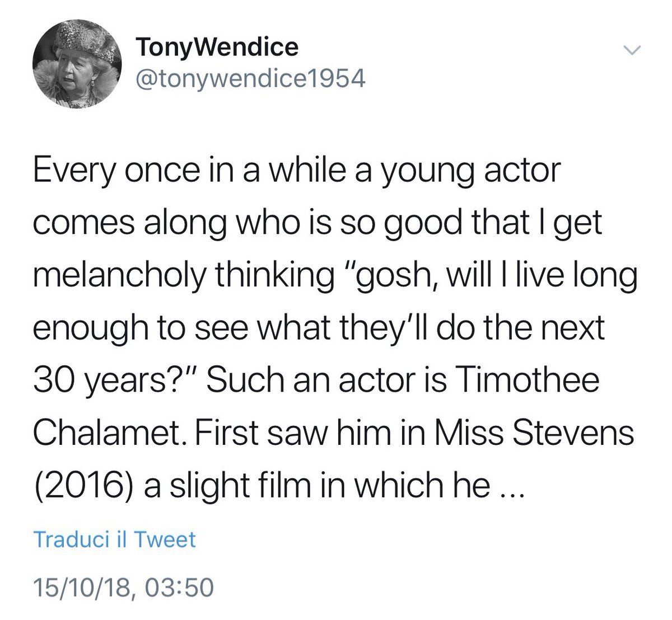
Task: Click the Traduci il Tweet link
Action: (x=115, y=539)
